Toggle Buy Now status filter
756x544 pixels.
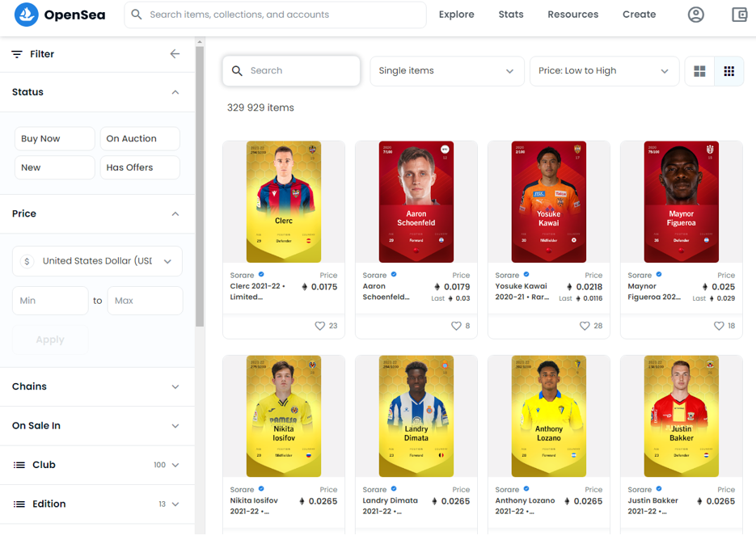(54, 139)
